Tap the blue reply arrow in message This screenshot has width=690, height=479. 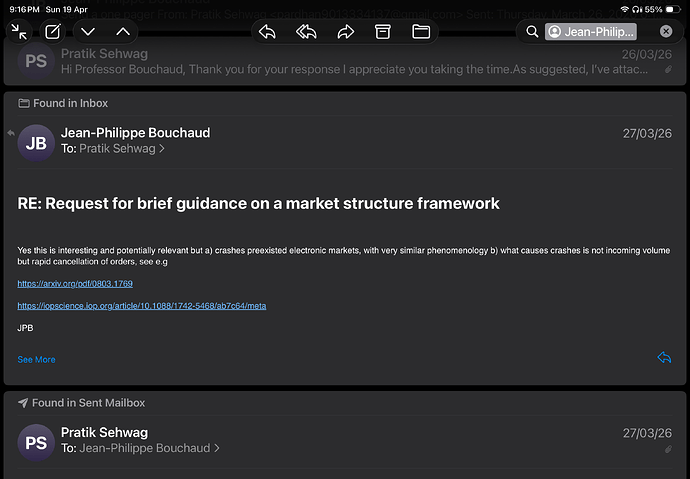click(x=664, y=358)
